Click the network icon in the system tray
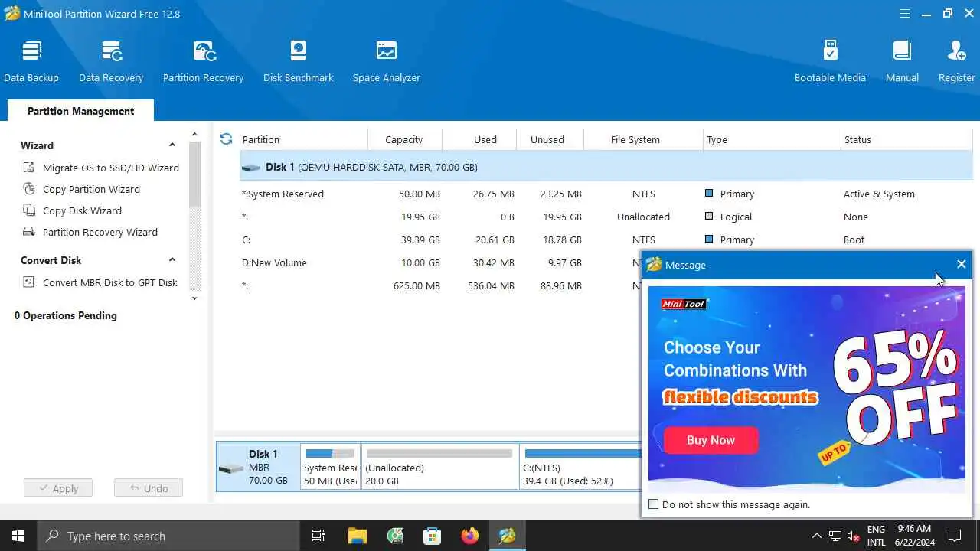This screenshot has height=551, width=980. coord(835,536)
